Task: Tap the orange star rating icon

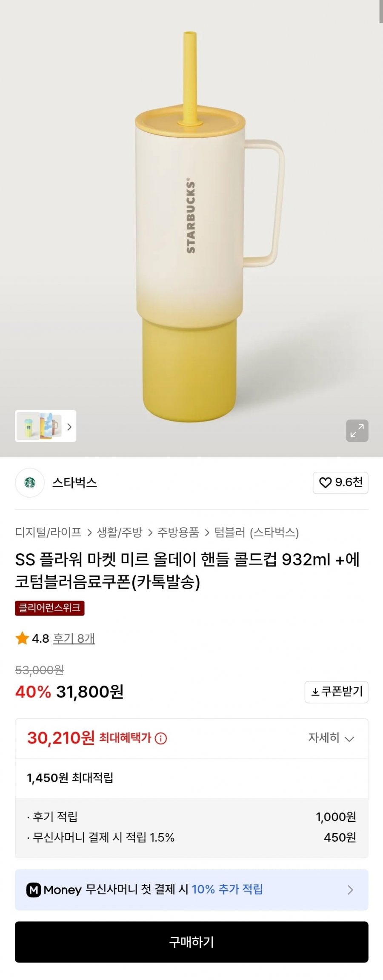Action: [x=22, y=638]
